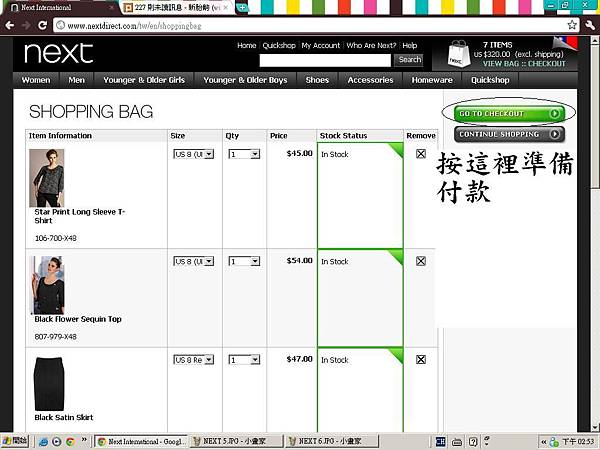Click the Black Flower Sequin Top name
Image resolution: width=600 pixels, height=450 pixels.
[78, 319]
